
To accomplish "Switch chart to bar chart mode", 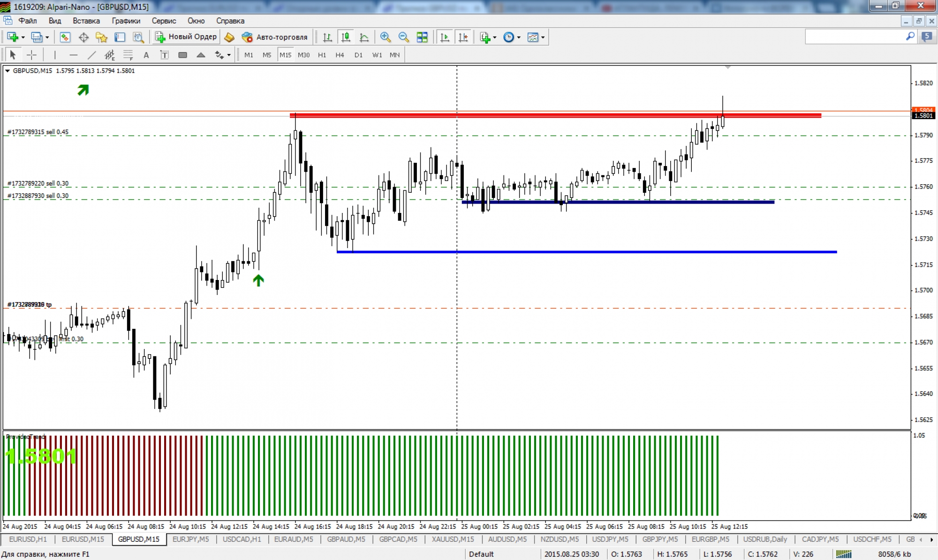I will [x=327, y=37].
